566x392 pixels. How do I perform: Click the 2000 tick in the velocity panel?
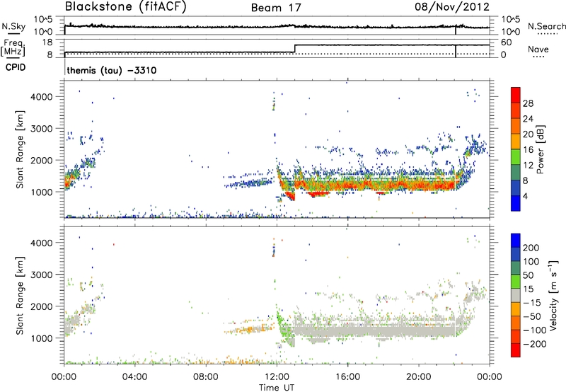coord(42,306)
